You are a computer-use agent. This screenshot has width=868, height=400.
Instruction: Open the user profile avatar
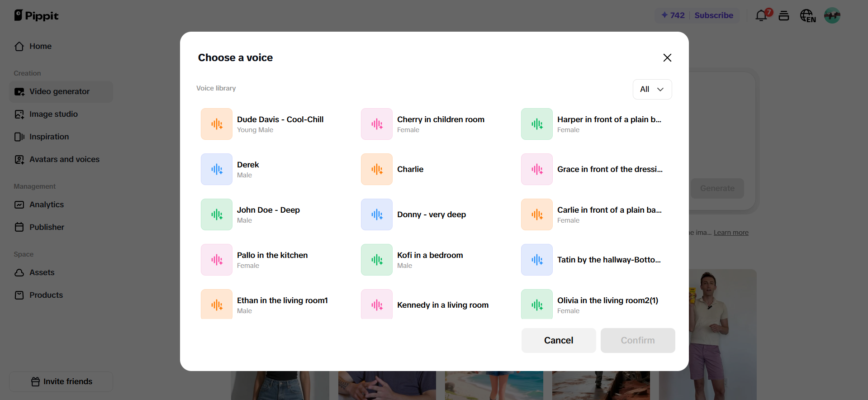pos(832,16)
